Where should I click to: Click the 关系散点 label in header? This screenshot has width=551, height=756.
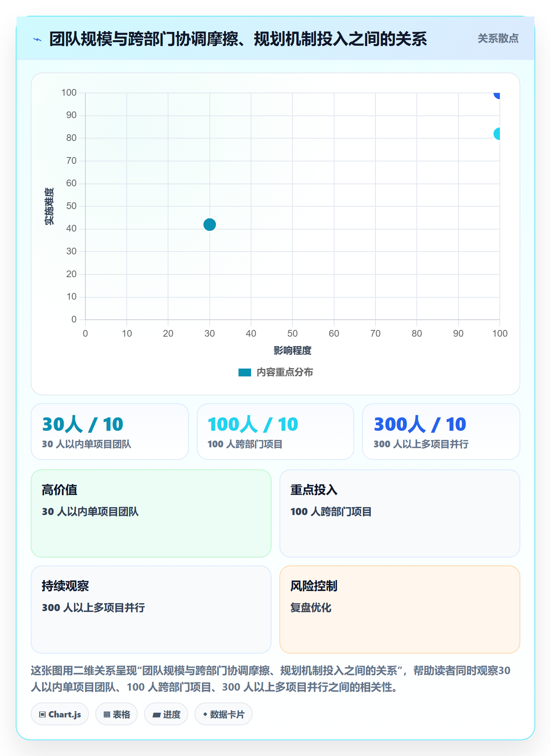point(498,39)
